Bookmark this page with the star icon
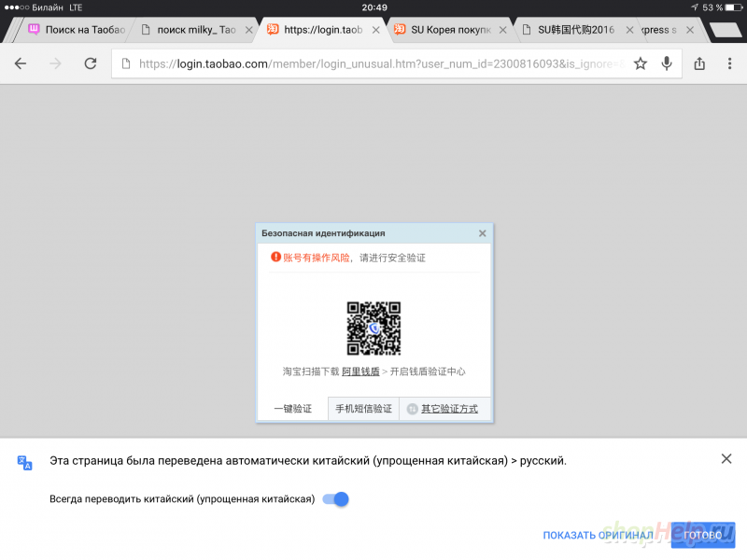 click(x=641, y=63)
